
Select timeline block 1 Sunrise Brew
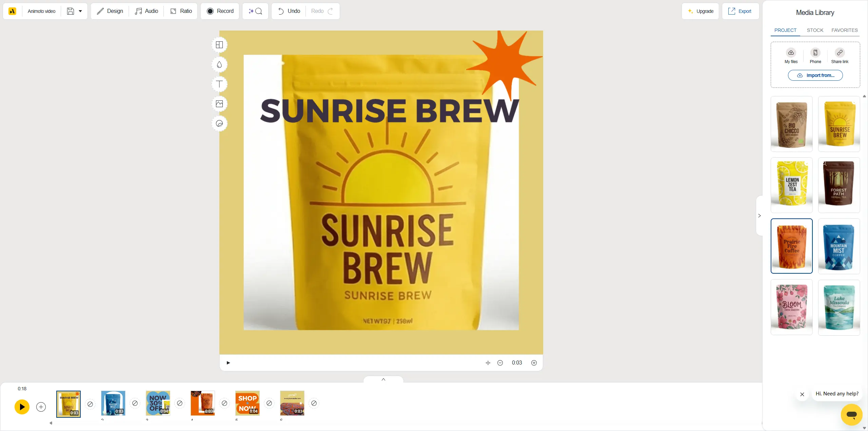tap(68, 404)
